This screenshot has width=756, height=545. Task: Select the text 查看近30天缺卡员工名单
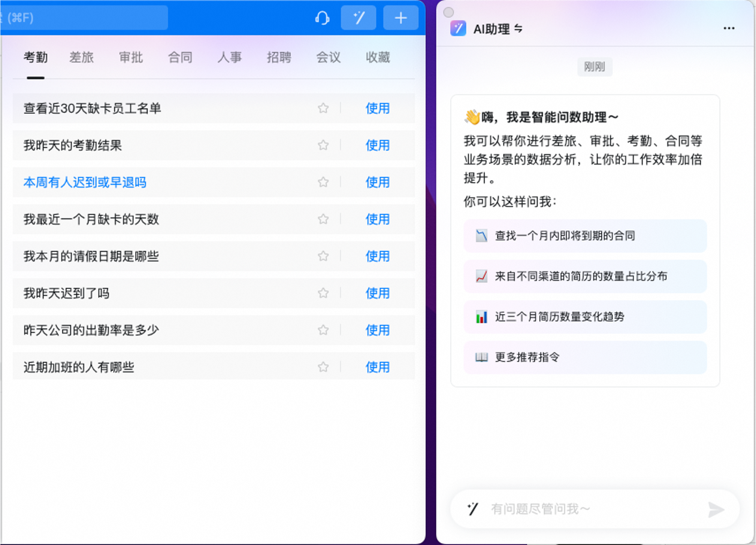92,108
